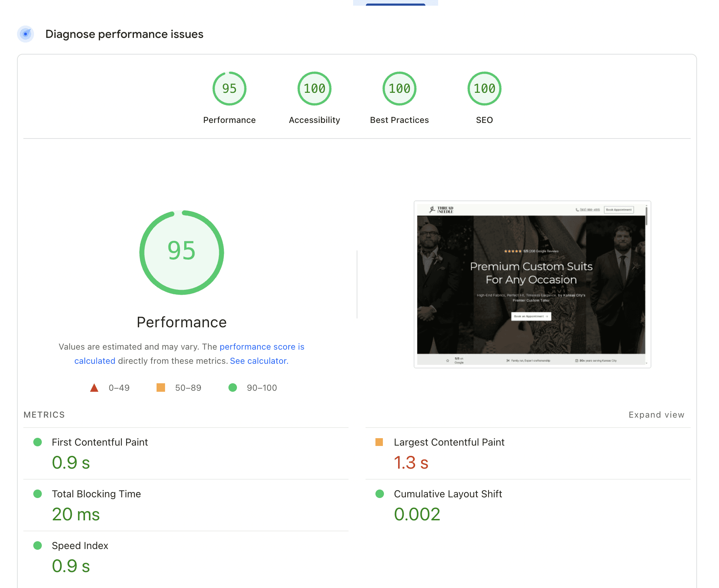The height and width of the screenshot is (588, 719).
Task: Click the Diagnose performance issues heading
Action: (x=124, y=34)
